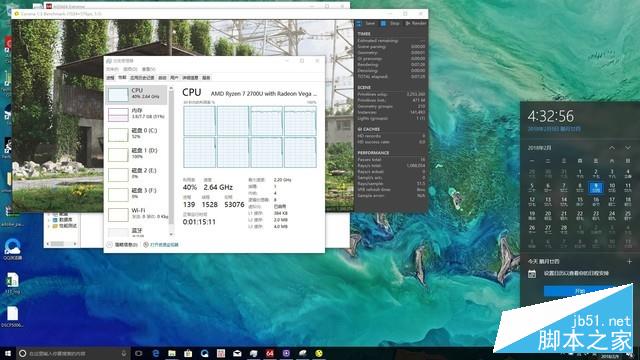Open File Explorer from the taskbar
Screen dimensions: 640x360
(x=172, y=353)
